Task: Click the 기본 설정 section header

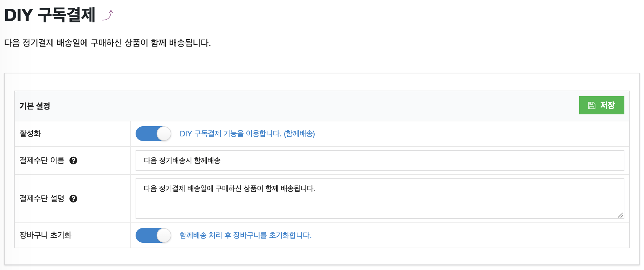Action: [35, 106]
